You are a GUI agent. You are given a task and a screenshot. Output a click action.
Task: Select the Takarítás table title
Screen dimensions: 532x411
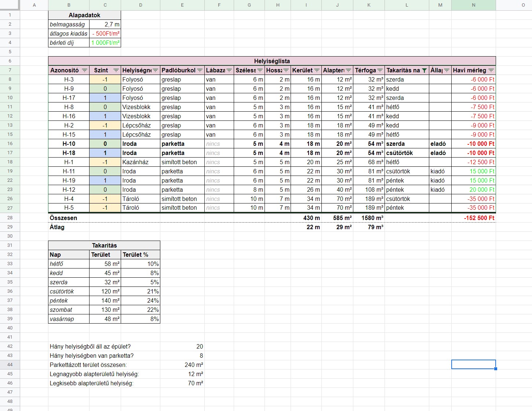coord(104,245)
